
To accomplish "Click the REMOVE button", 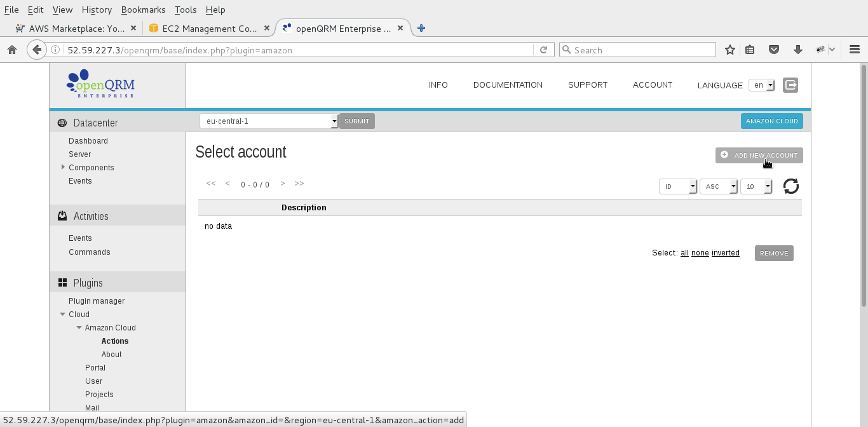I will click(774, 253).
